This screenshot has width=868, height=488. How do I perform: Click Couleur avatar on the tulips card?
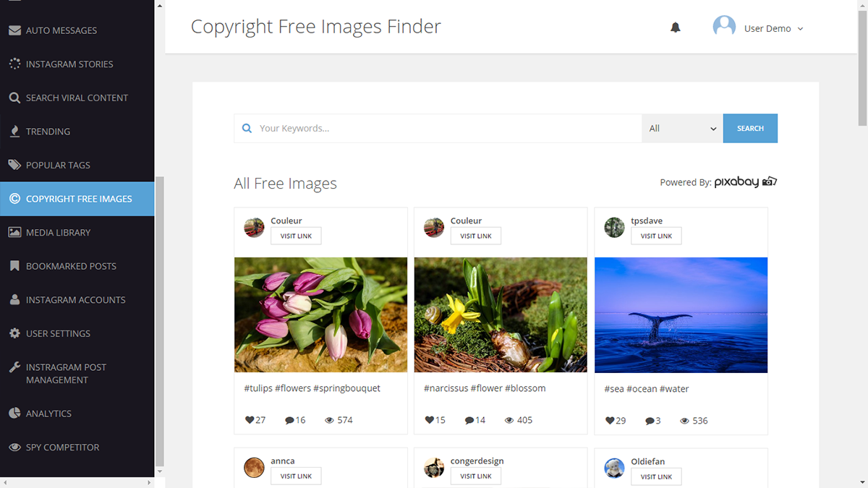point(254,228)
